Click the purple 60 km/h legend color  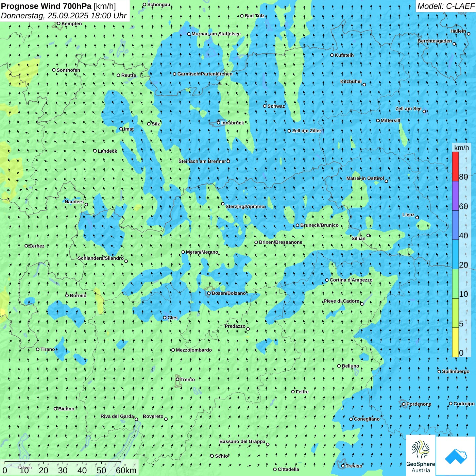click(455, 196)
